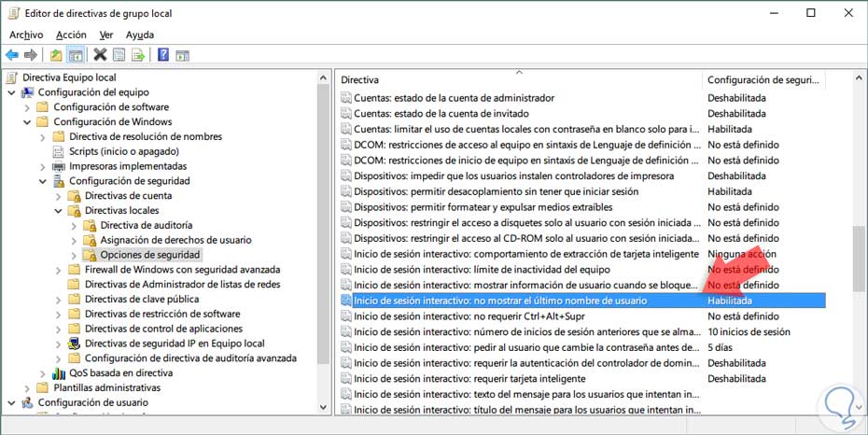Viewport: 868px width, 435px height.
Task: Click left tree pane scrollbar thumb
Action: [x=324, y=226]
